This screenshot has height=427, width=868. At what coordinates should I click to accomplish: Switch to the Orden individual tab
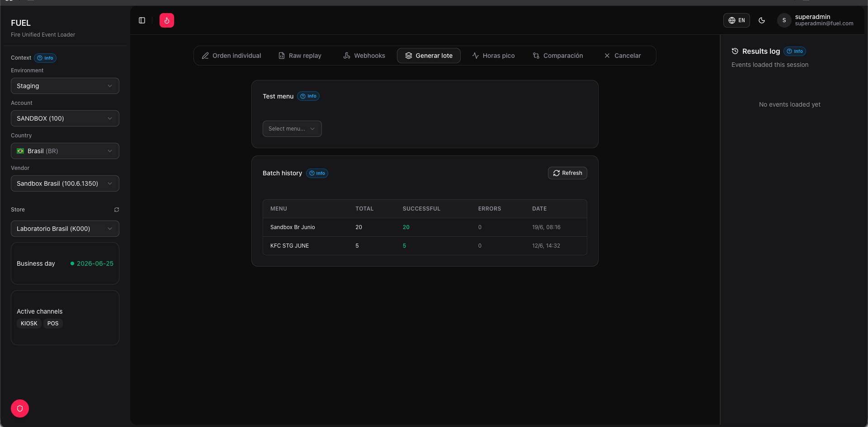point(231,56)
